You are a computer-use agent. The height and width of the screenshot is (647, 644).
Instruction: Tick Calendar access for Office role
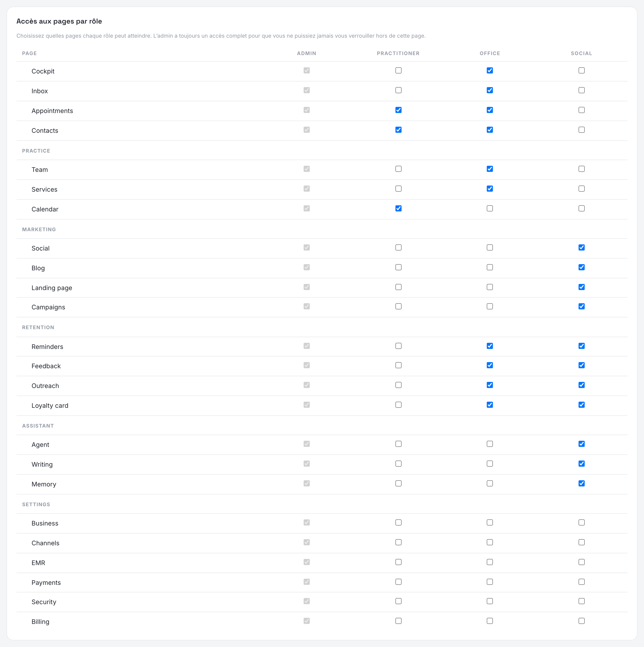(490, 208)
